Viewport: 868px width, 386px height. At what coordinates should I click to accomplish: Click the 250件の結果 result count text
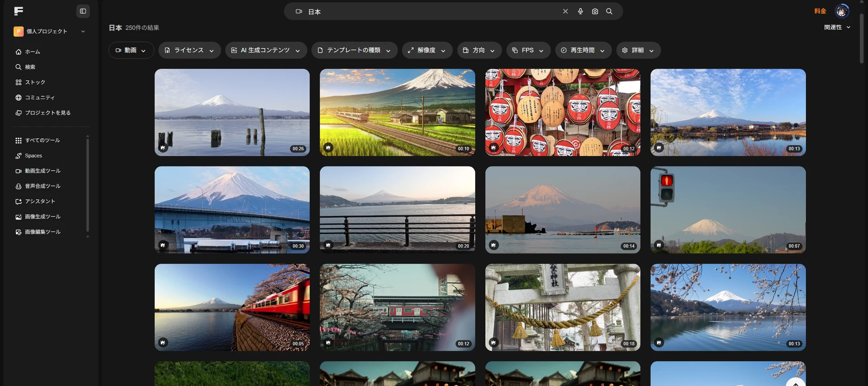point(142,28)
